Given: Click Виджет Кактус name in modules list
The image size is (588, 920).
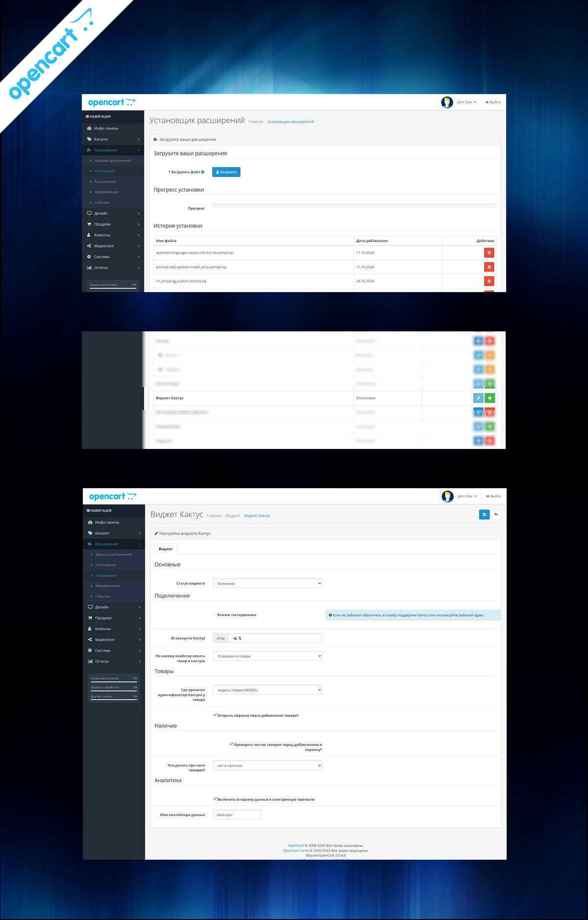Looking at the screenshot, I should click(x=170, y=398).
